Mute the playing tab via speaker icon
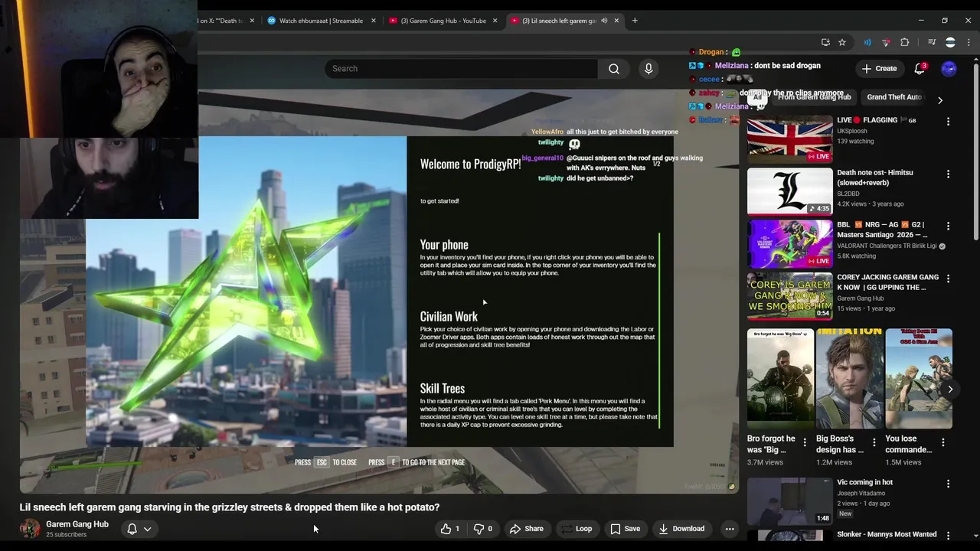980x551 pixels. pos(604,21)
